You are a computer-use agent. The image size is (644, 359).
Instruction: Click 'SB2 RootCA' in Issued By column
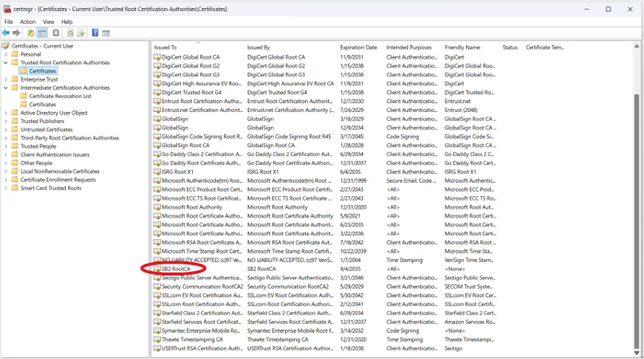pos(261,269)
